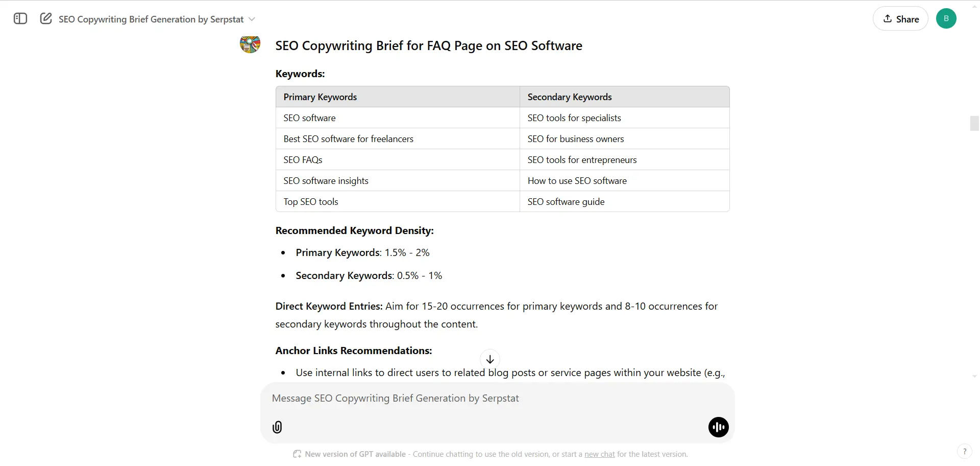
Task: Open account menu via the B avatar
Action: (947, 18)
